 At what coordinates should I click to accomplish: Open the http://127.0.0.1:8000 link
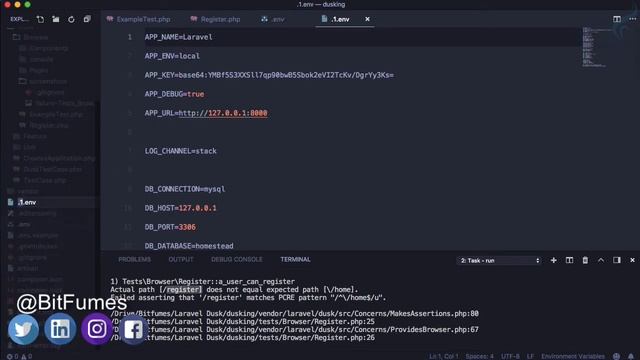pos(223,113)
